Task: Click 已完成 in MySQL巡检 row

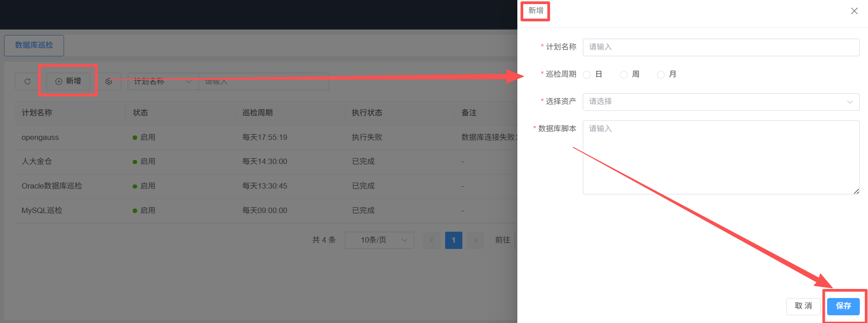Action: click(x=363, y=210)
